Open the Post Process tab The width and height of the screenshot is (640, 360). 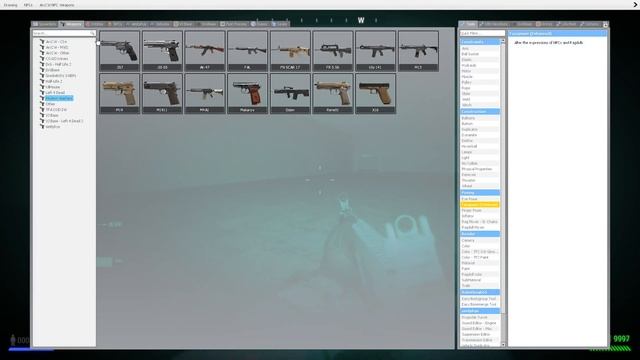point(234,24)
